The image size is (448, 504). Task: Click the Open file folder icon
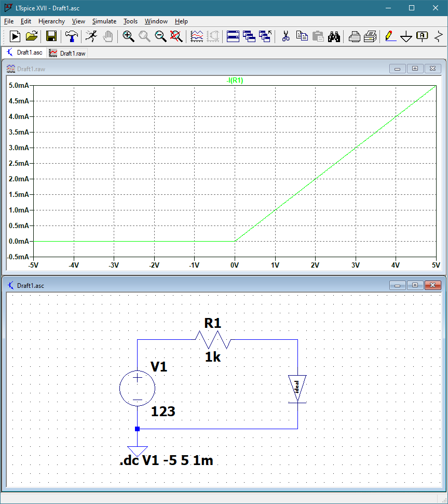(x=32, y=36)
